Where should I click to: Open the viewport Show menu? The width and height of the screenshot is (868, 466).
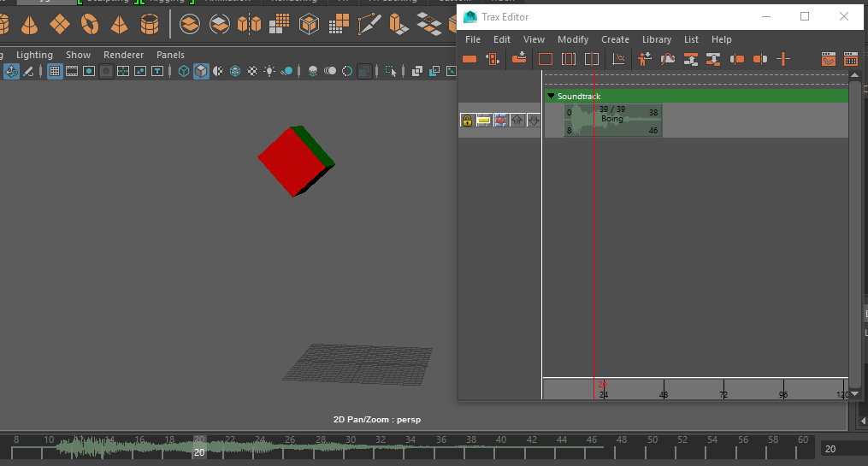click(x=78, y=55)
